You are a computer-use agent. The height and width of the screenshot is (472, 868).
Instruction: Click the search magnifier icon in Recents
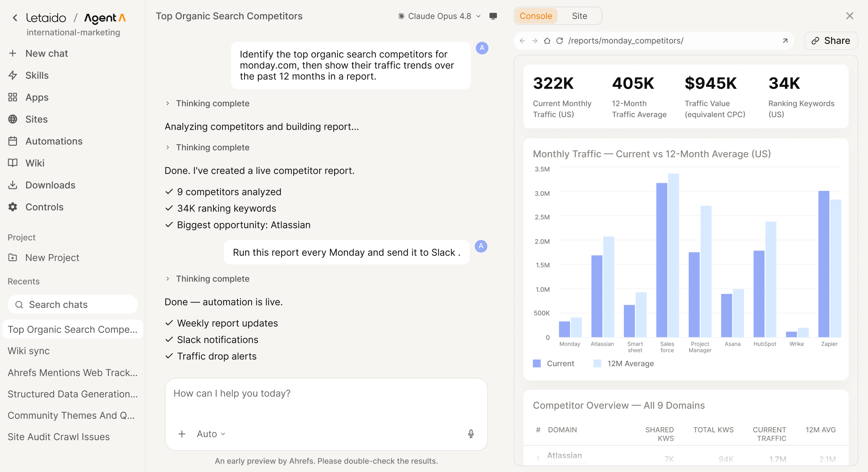(x=19, y=304)
